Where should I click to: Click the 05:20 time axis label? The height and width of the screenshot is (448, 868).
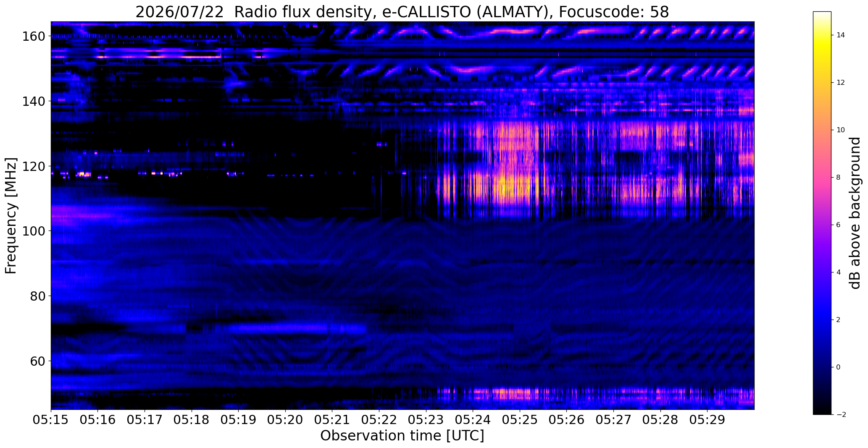coord(285,420)
